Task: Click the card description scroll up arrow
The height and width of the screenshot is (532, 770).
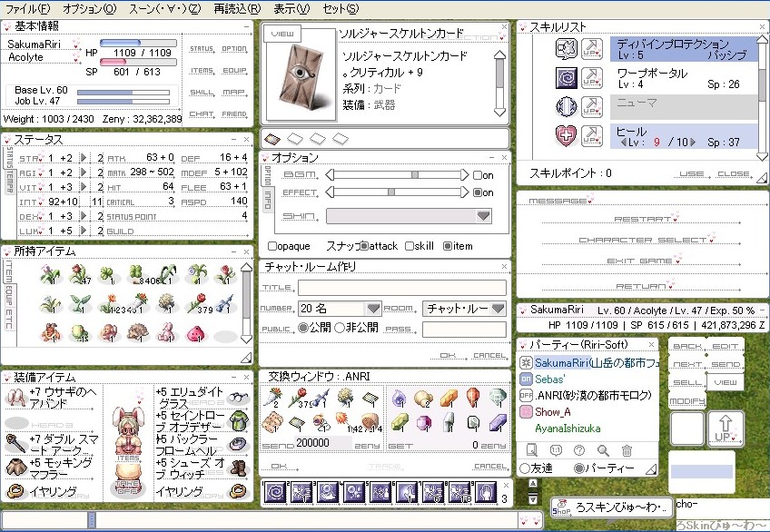Action: point(499,55)
